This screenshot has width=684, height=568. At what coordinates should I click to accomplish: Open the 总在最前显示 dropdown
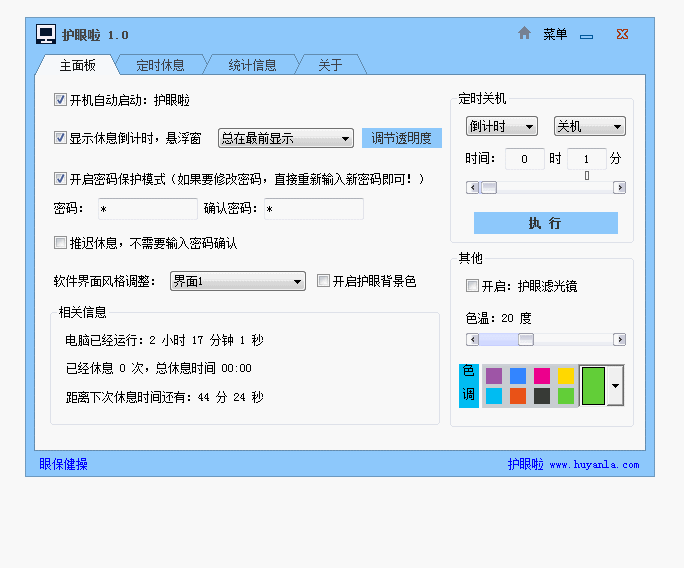click(x=286, y=138)
